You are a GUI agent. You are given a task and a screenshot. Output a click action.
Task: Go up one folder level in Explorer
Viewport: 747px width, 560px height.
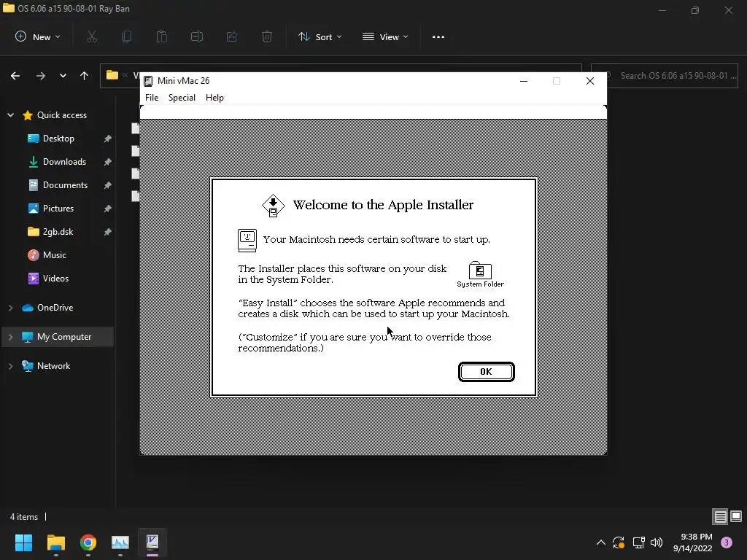85,76
